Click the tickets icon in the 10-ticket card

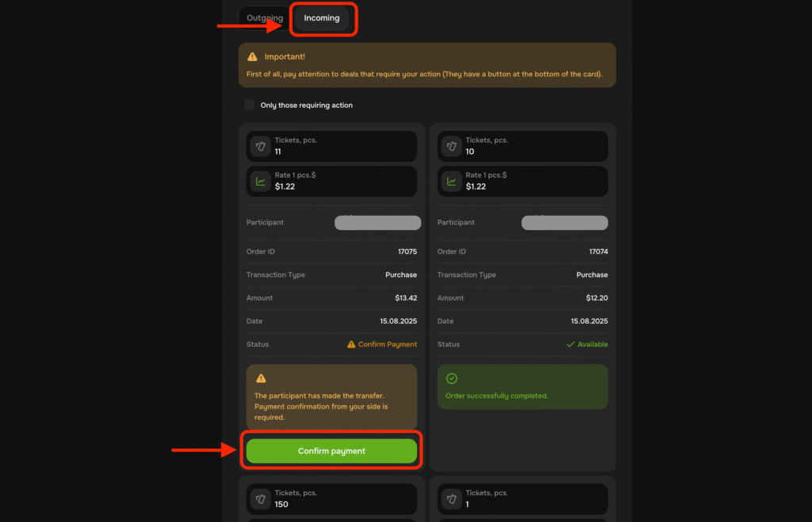451,146
